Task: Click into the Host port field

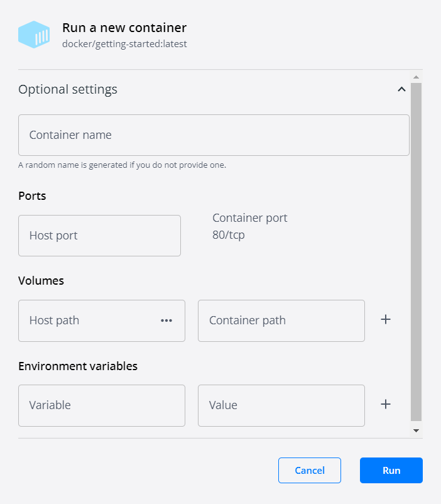Action: click(99, 236)
